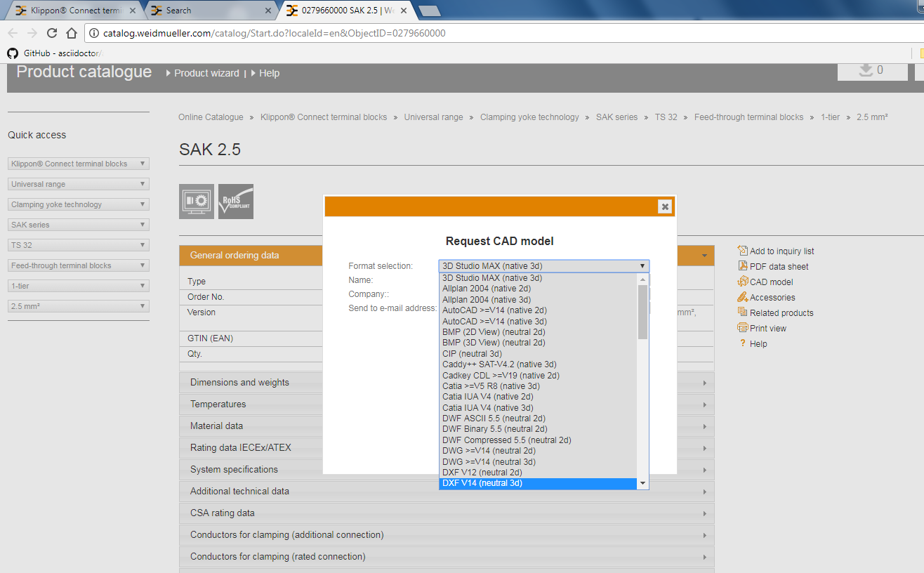The image size is (924, 573).
Task: Click the Print view icon
Action: [x=743, y=328]
